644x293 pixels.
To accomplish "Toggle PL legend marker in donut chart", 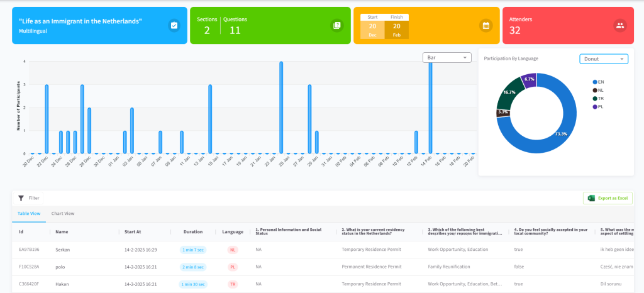I will click(595, 107).
